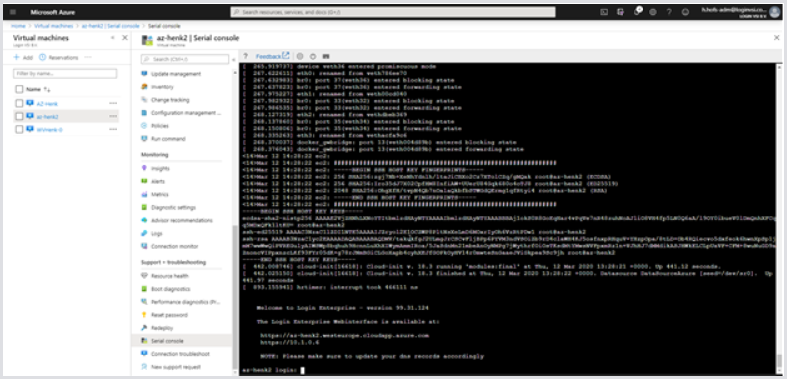Click the serial console power button icon
Viewport: 787px width, 379px height.
(313, 56)
